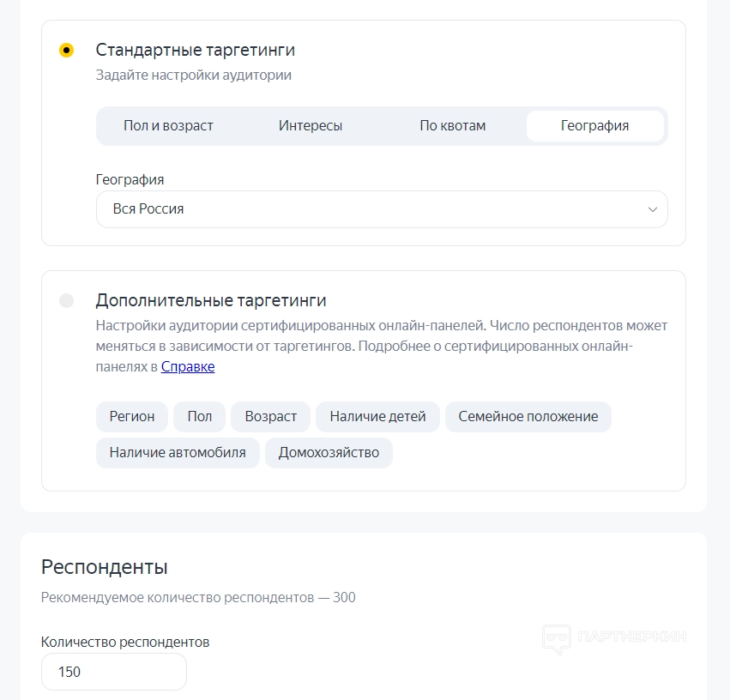Select the Дополнительные таргетинги radio button
Image resolution: width=730 pixels, height=700 pixels.
(x=67, y=301)
